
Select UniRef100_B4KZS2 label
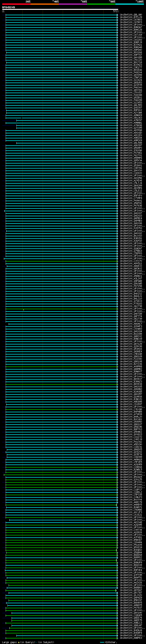tap(131, 294)
